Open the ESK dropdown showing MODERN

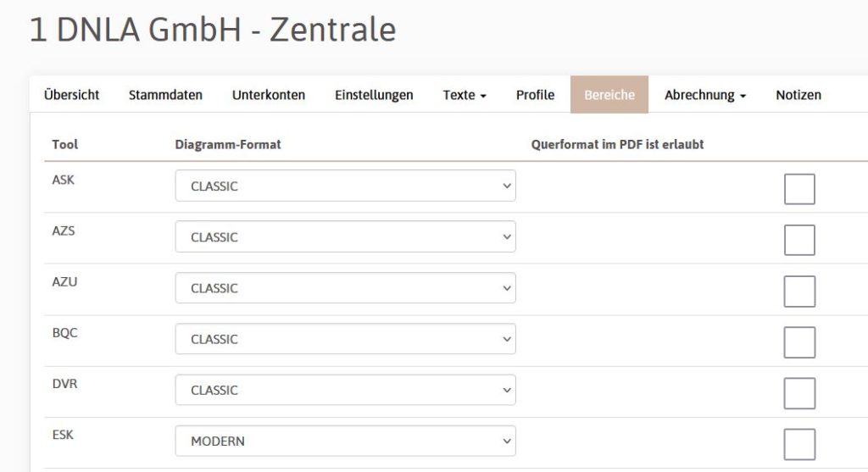pos(345,441)
